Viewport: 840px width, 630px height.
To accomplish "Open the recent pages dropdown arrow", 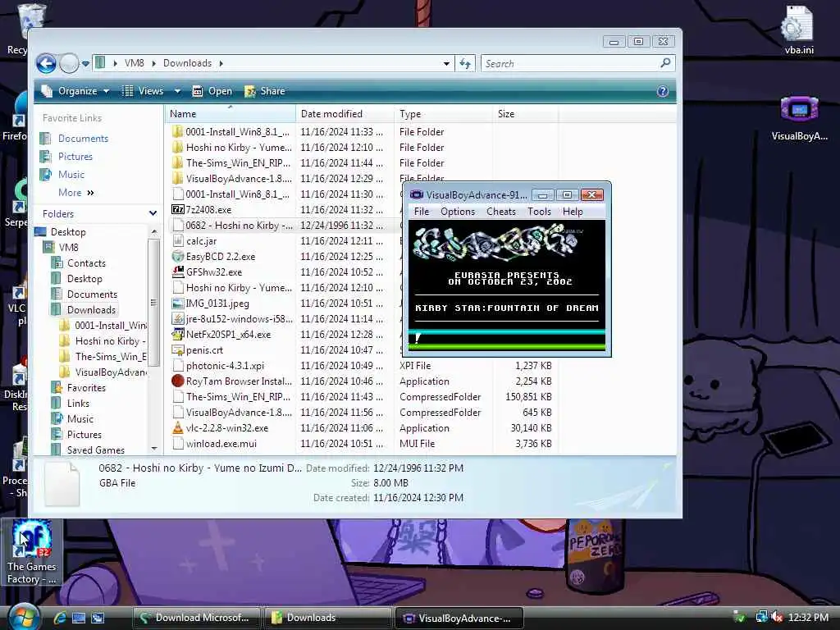I will 85,64.
